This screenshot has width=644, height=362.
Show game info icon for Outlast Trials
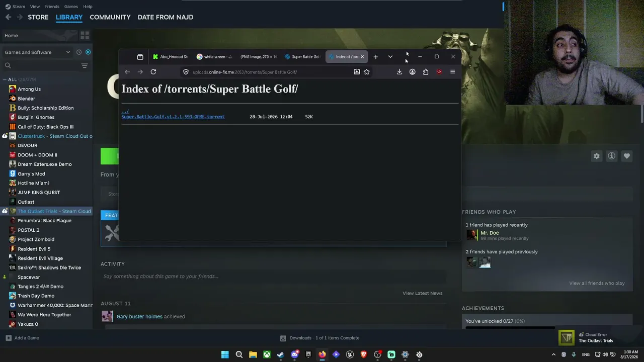coord(612,156)
